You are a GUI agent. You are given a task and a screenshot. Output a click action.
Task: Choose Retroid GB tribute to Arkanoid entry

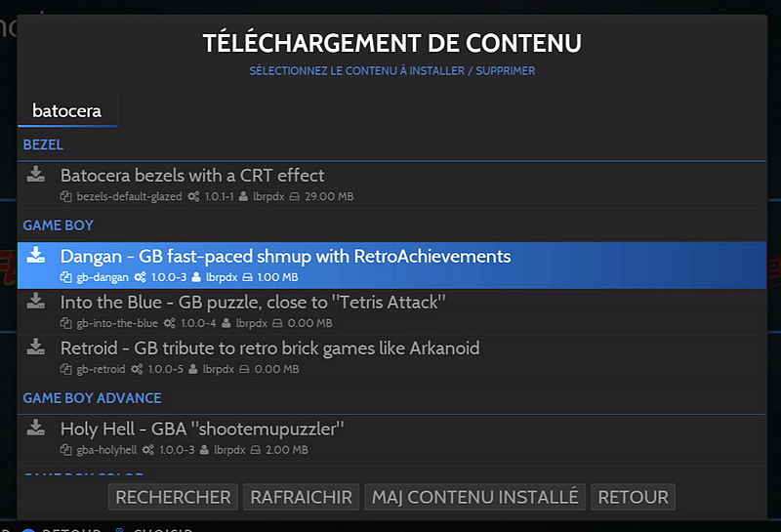point(391,357)
